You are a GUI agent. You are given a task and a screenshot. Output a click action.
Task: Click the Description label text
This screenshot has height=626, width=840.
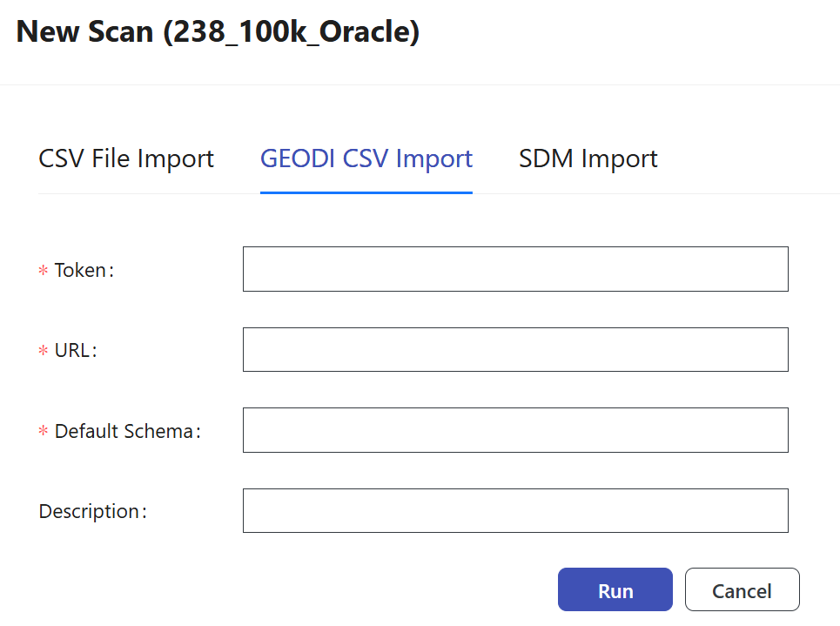click(x=90, y=511)
